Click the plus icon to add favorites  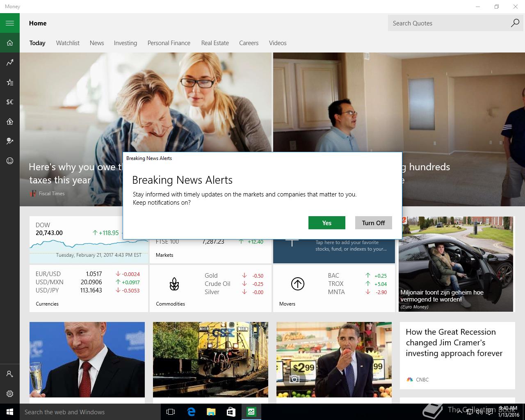tap(292, 242)
